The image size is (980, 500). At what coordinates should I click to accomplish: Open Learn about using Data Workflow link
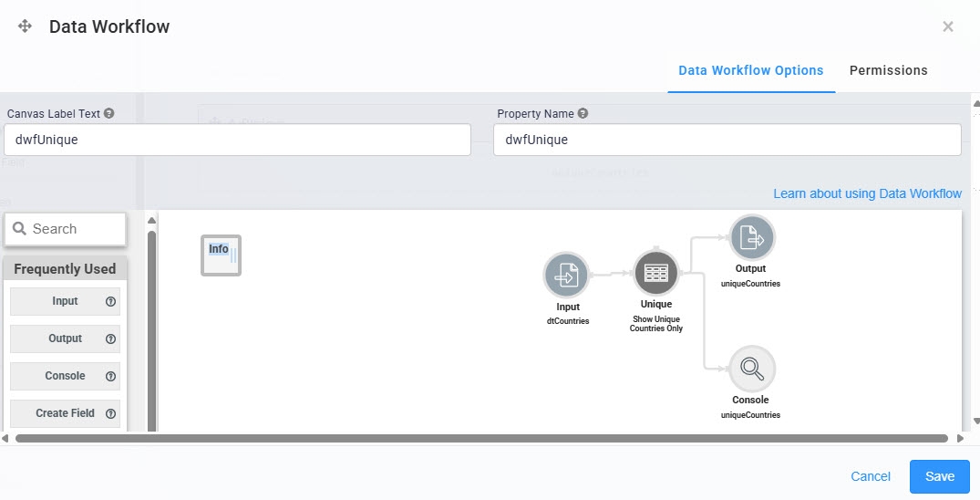coord(867,193)
